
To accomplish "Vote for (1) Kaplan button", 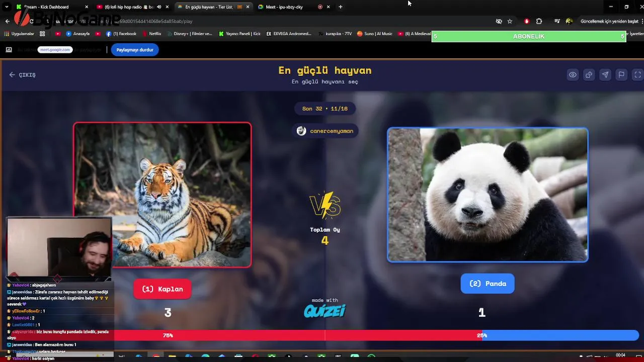I will click(x=163, y=289).
